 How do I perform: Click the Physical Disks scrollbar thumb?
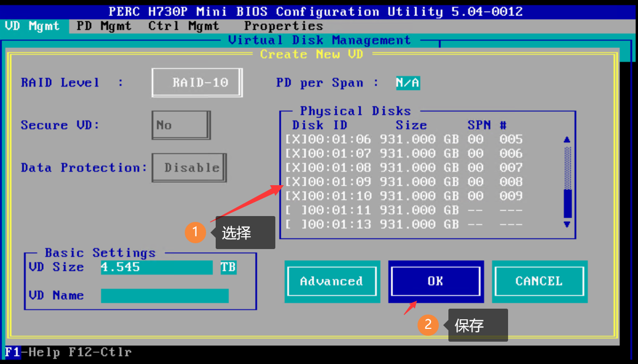point(568,203)
